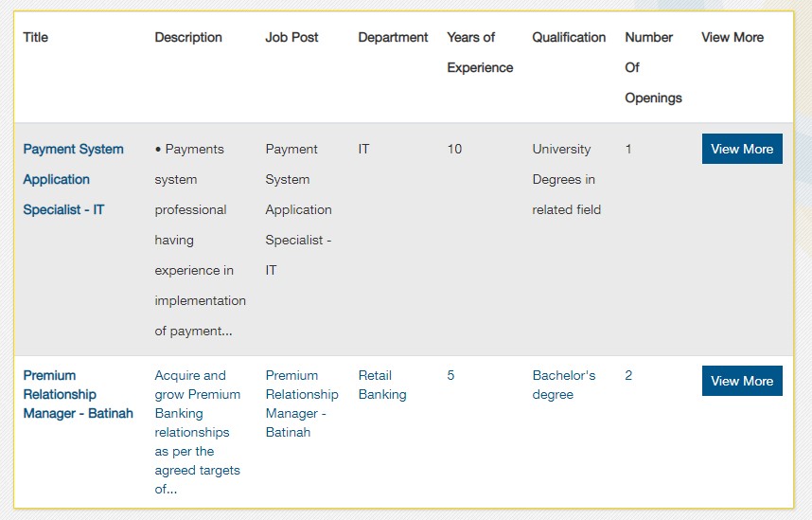Select the Years of Experience column header
This screenshot has height=520, width=812.
coord(480,52)
